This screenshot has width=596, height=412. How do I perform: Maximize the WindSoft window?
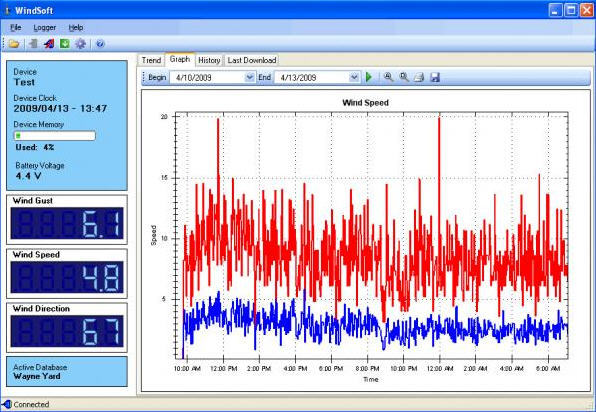click(571, 11)
